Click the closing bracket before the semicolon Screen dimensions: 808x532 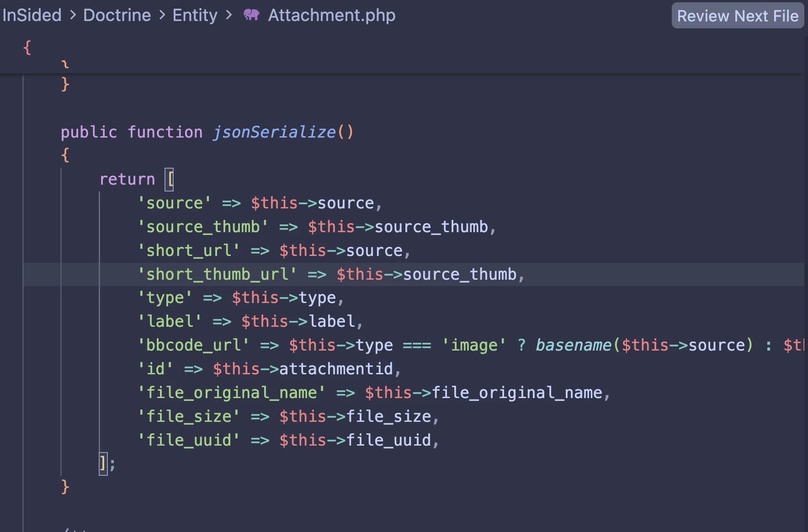(103, 463)
